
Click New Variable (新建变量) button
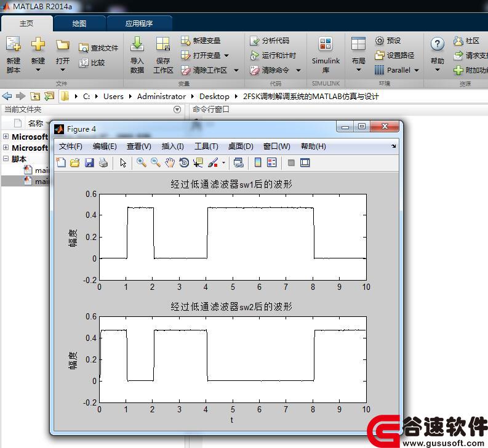click(x=201, y=41)
